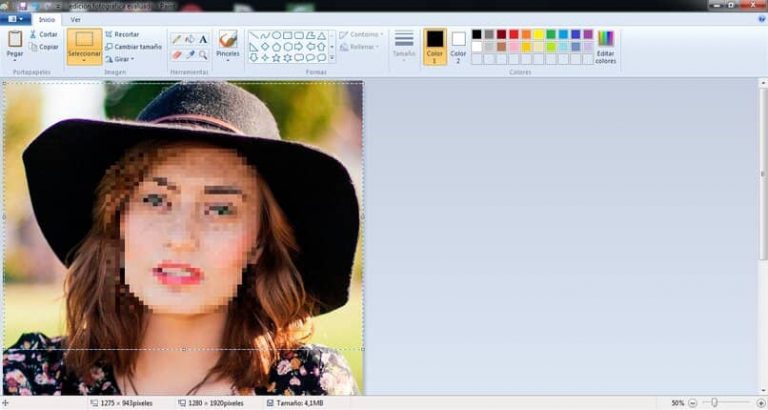The image size is (768, 410).
Task: Pick the pink color swatch
Action: tap(514, 47)
